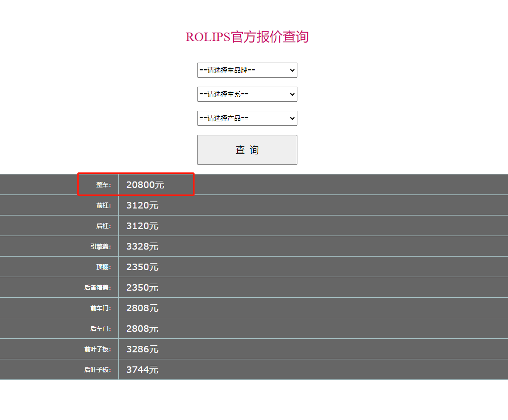Click the 3328元 price value

click(x=142, y=247)
